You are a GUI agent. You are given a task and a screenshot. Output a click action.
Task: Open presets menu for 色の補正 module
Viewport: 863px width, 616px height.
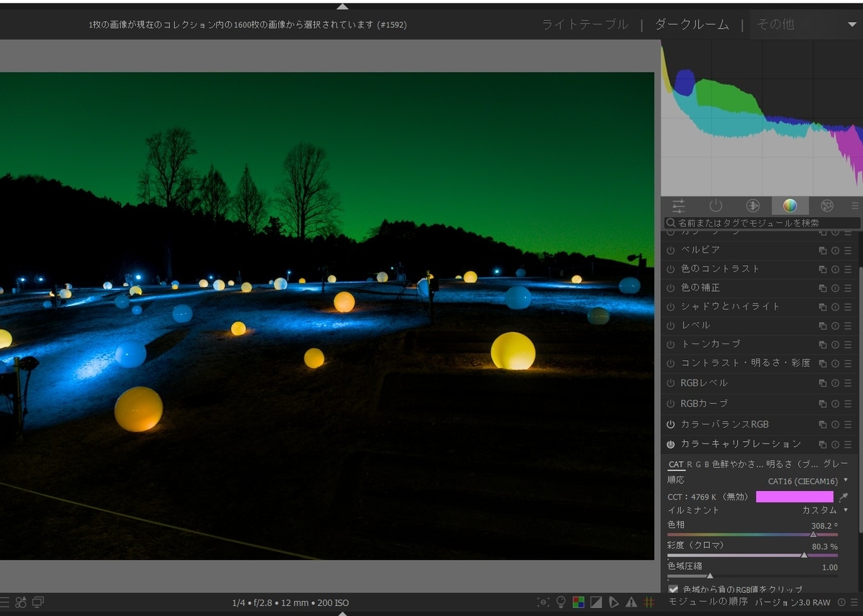pos(848,288)
